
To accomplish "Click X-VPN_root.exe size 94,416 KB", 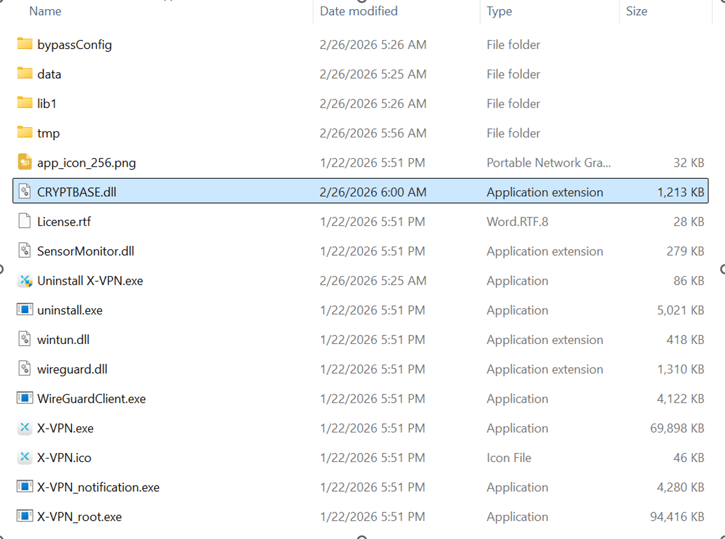I will click(677, 517).
